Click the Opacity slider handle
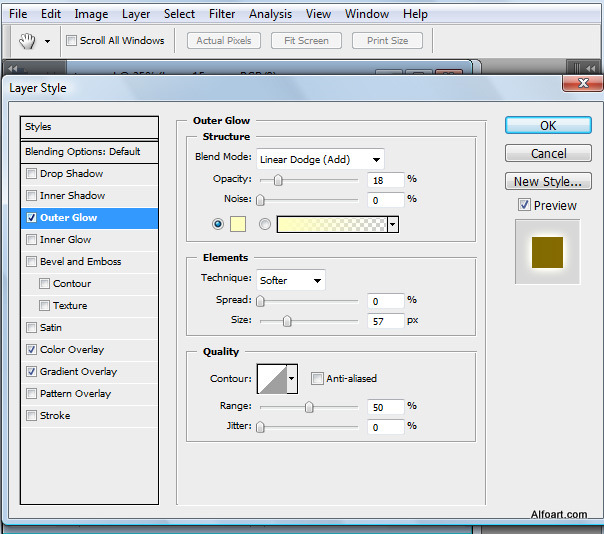 278,181
